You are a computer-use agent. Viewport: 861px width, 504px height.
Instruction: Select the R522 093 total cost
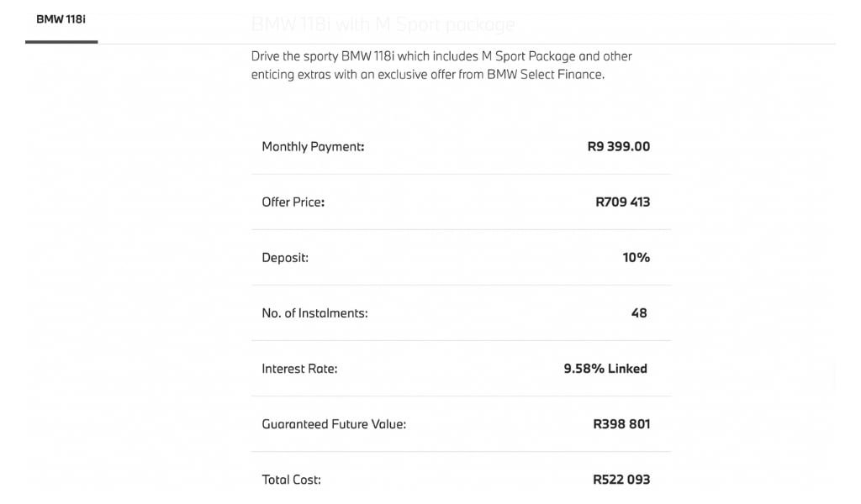(x=621, y=480)
